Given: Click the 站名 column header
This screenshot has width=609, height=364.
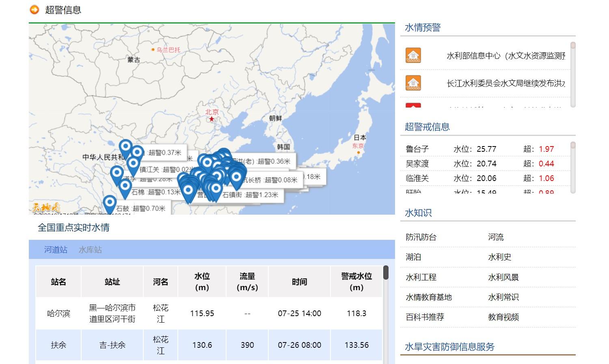Looking at the screenshot, I should tap(58, 282).
